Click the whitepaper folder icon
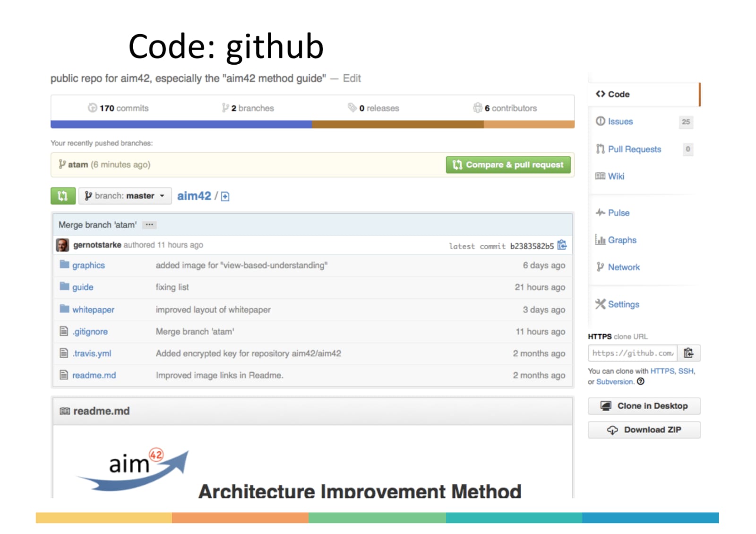Image resolution: width=756 pixels, height=534 pixels. [65, 309]
